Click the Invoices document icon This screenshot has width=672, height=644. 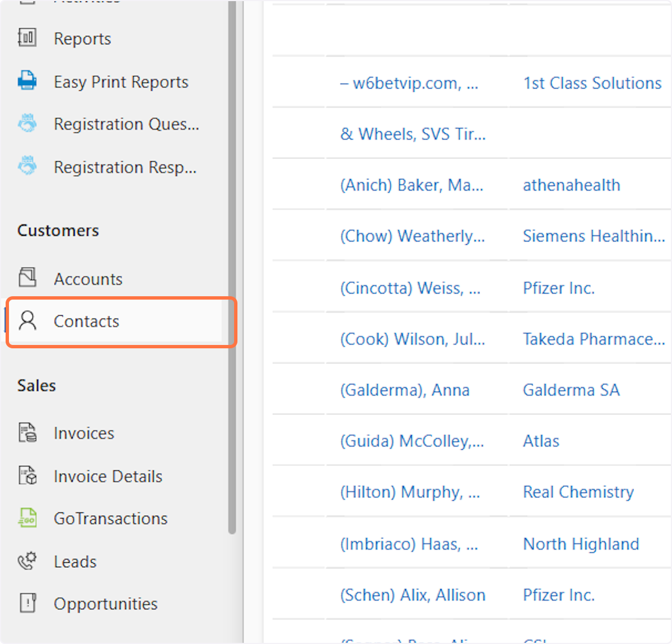27,432
